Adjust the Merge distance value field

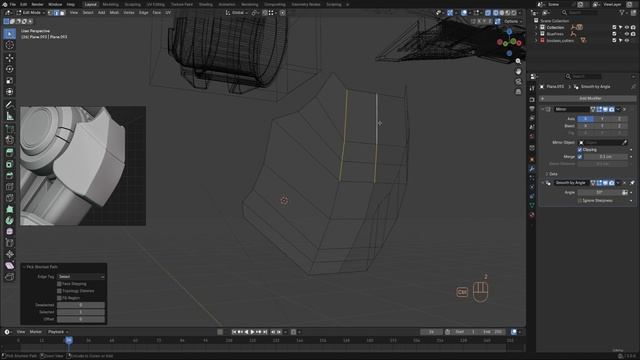pos(606,157)
